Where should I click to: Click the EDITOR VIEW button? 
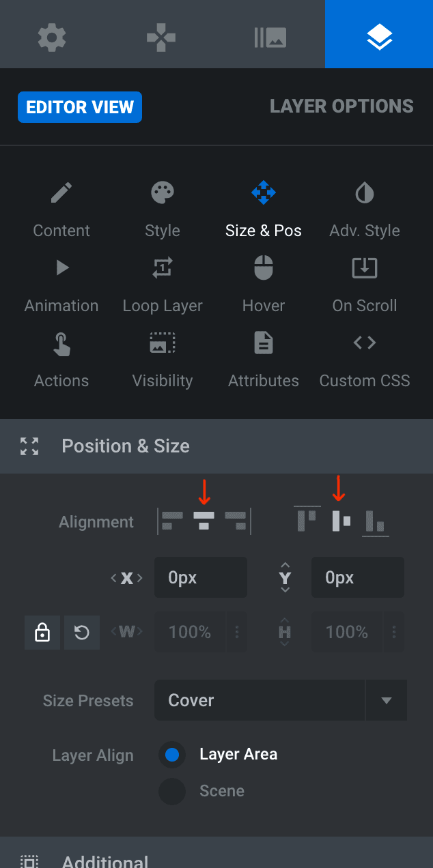80,107
